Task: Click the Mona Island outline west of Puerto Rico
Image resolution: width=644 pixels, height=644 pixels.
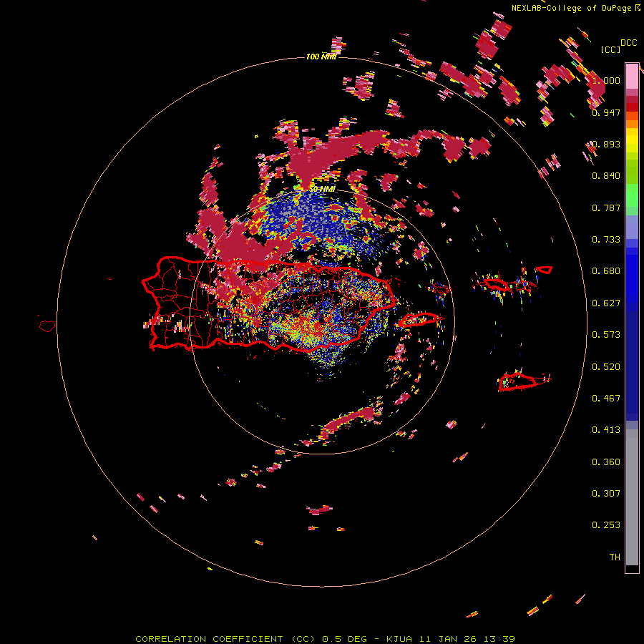Action: click(x=47, y=326)
